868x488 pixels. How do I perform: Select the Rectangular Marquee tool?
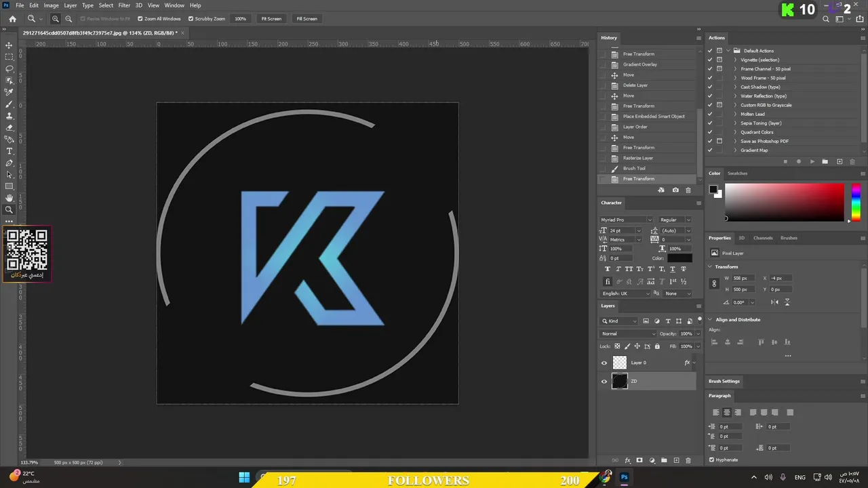[9, 57]
